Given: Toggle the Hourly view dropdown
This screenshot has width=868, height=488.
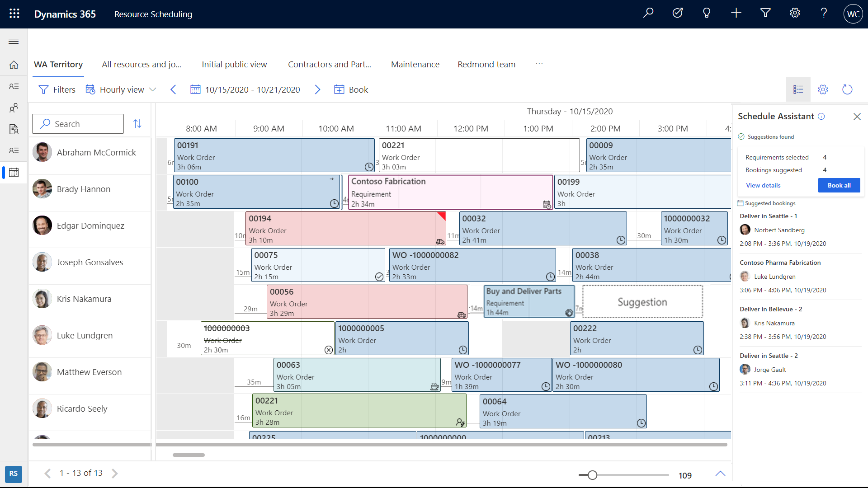Looking at the screenshot, I should (153, 89).
